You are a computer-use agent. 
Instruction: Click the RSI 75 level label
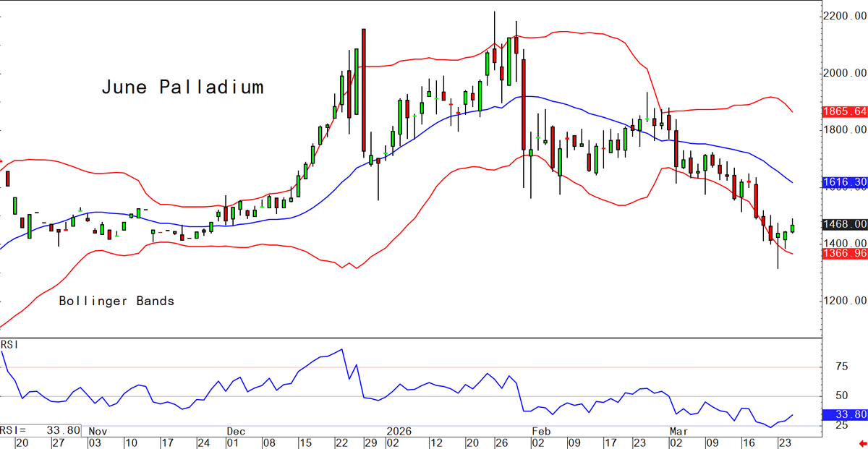click(x=841, y=367)
